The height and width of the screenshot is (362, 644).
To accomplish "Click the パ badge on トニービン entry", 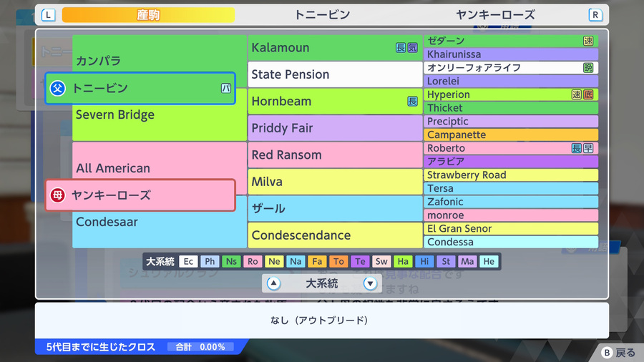I will [226, 88].
